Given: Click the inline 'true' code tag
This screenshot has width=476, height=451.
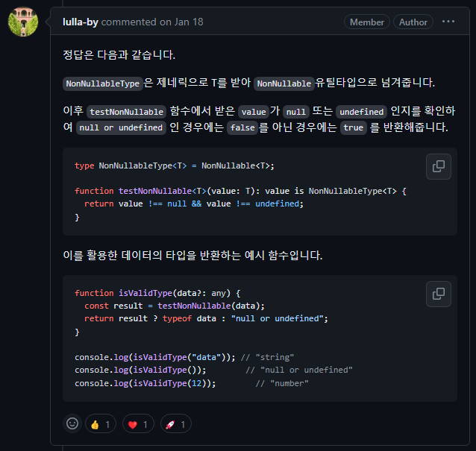Looking at the screenshot, I should tap(354, 127).
